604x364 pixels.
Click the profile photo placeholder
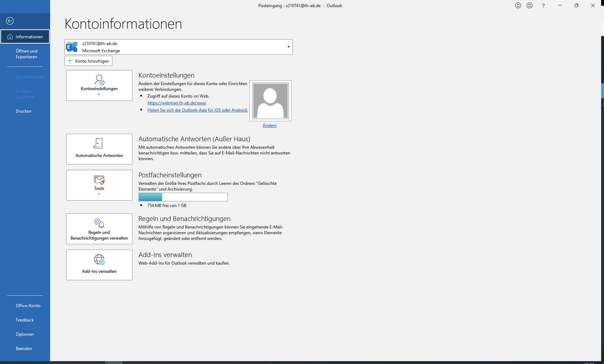(x=271, y=101)
